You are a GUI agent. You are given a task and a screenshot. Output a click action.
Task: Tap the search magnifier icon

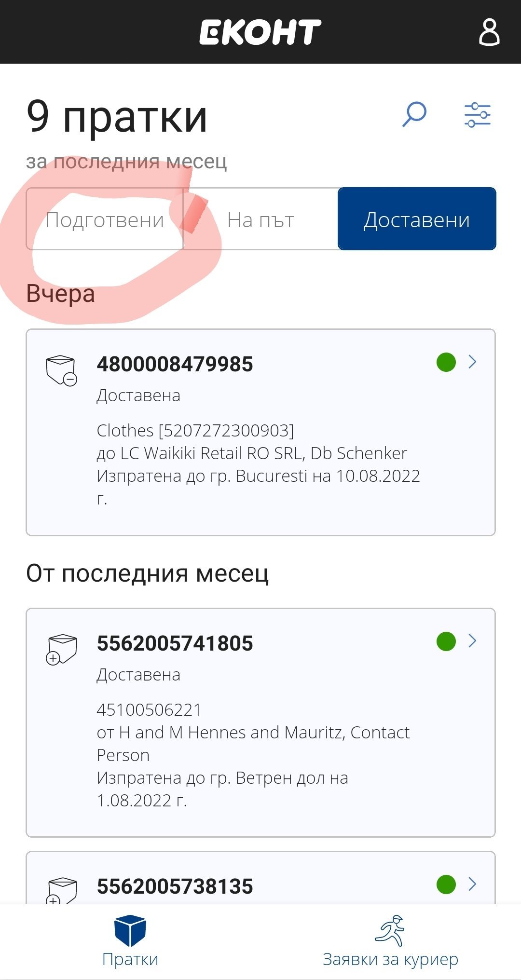tap(414, 114)
